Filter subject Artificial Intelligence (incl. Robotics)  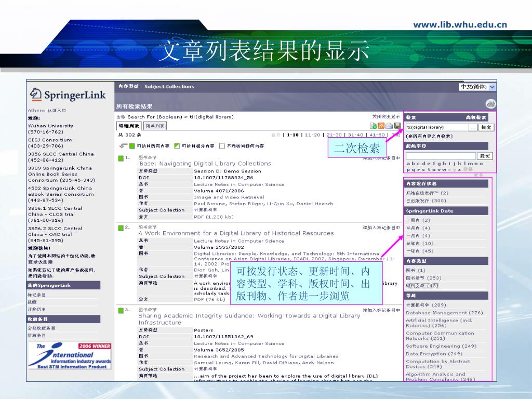(x=439, y=323)
